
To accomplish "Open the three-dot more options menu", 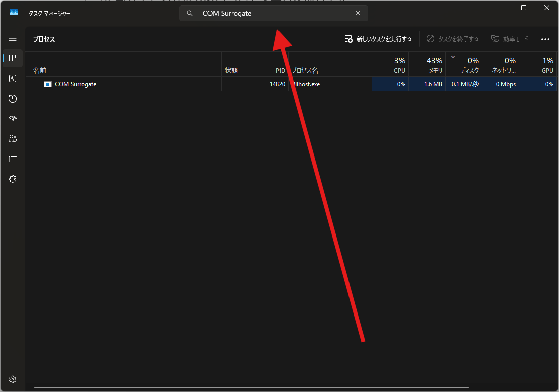I will pyautogui.click(x=545, y=39).
